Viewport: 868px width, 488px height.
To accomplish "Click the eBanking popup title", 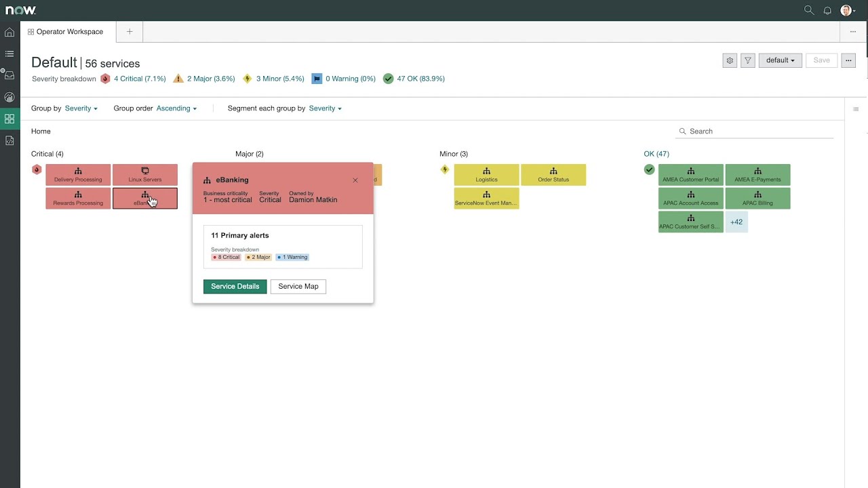I will [232, 180].
